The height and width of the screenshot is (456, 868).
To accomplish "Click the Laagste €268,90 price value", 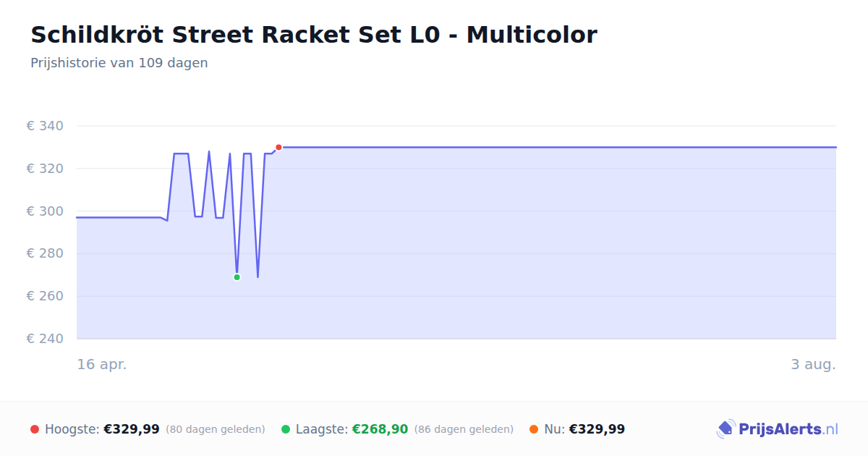I will 380,429.
